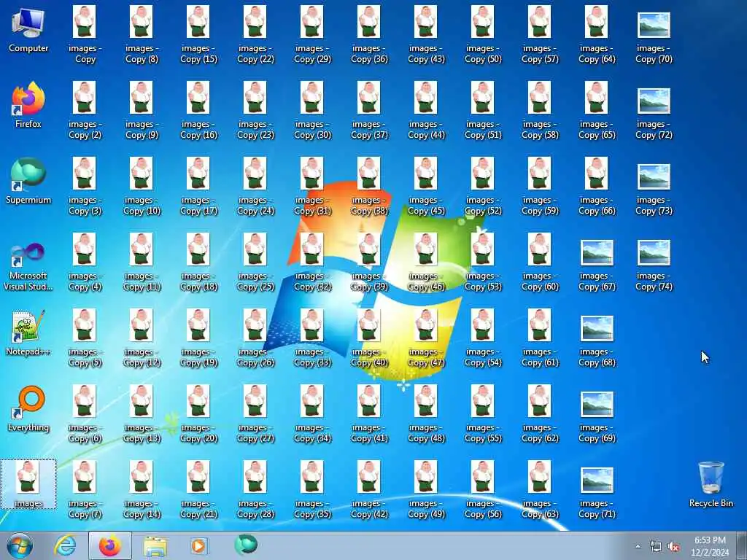Viewport: 747px width, 560px height.
Task: Select file 'images - Copy (22)'
Action: coord(255,35)
